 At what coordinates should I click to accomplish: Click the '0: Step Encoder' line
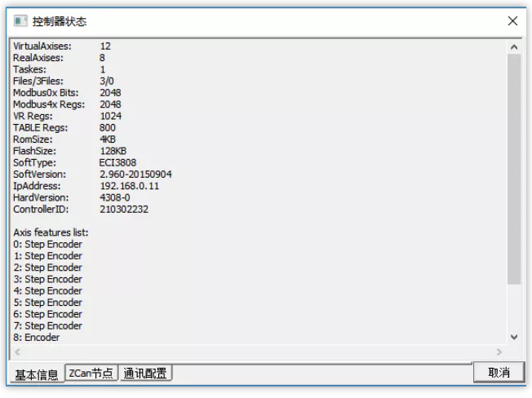[48, 244]
